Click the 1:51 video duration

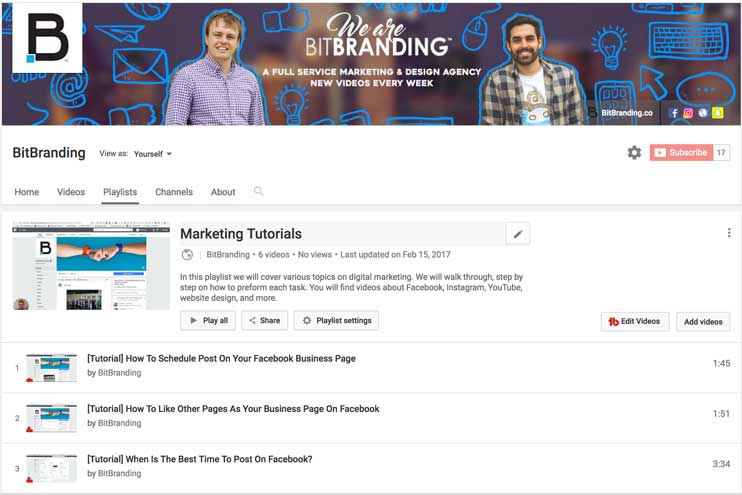pos(721,414)
